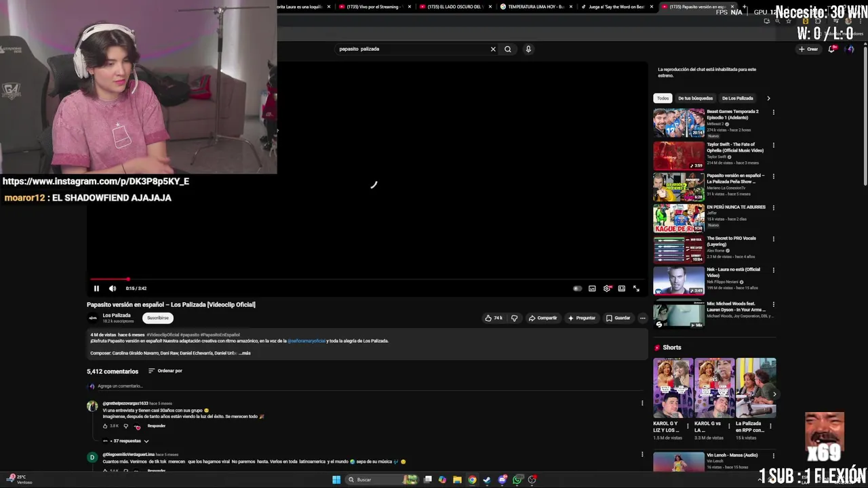
Task: Click the search box with 'papasito palizada'
Action: click(x=412, y=49)
